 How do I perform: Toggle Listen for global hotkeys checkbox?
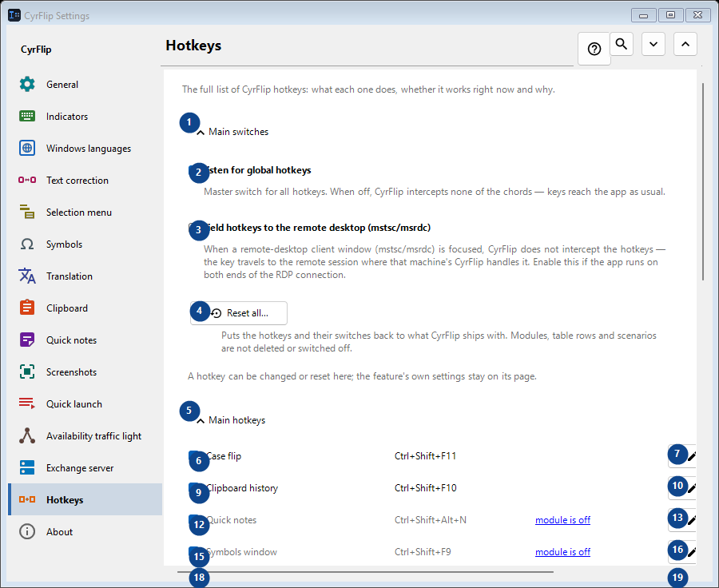193,170
